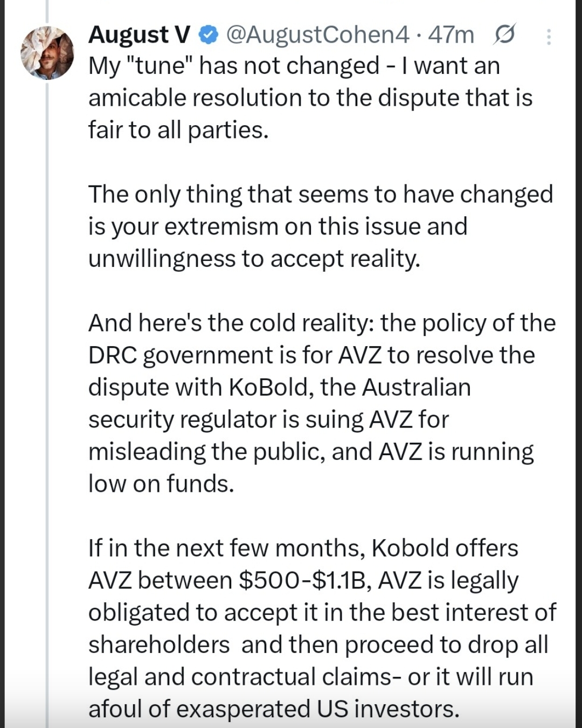The height and width of the screenshot is (728, 582).
Task: Open the @AugustCohen4 handle link
Action: 317,35
